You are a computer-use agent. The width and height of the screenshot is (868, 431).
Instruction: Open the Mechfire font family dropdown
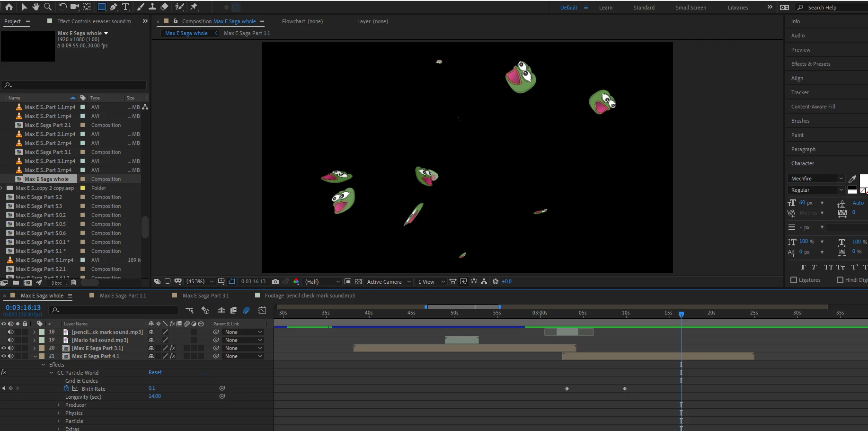point(816,179)
